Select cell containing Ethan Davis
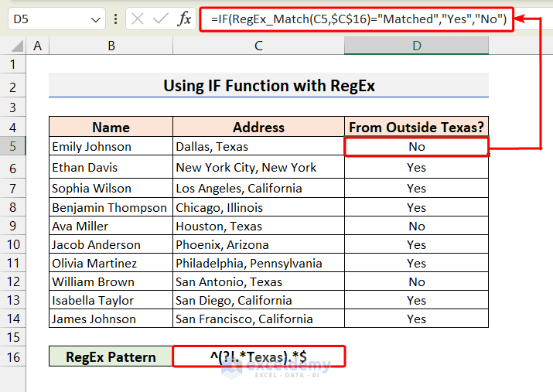Screen dimensions: 553x392 [x=111, y=167]
